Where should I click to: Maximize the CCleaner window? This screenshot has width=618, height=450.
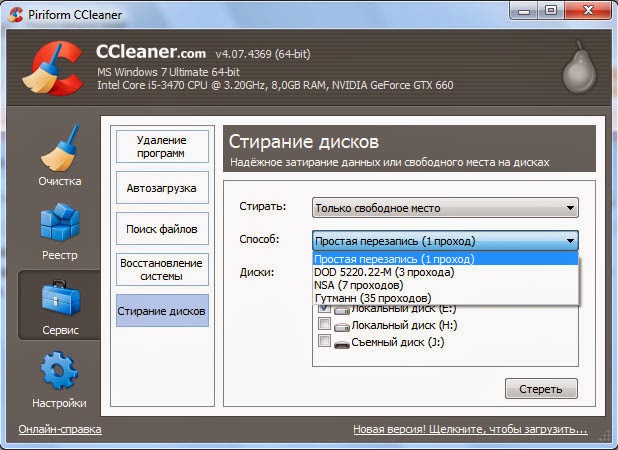pyautogui.click(x=551, y=11)
